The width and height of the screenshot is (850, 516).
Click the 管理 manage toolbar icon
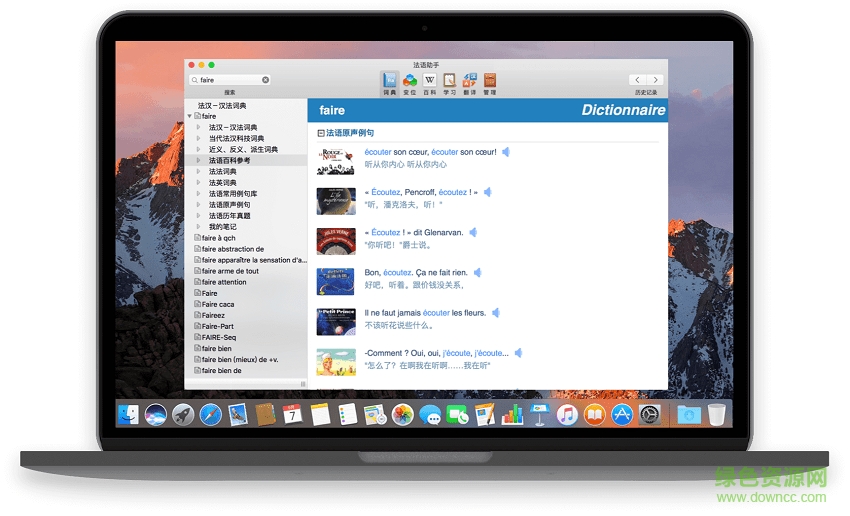pyautogui.click(x=490, y=80)
